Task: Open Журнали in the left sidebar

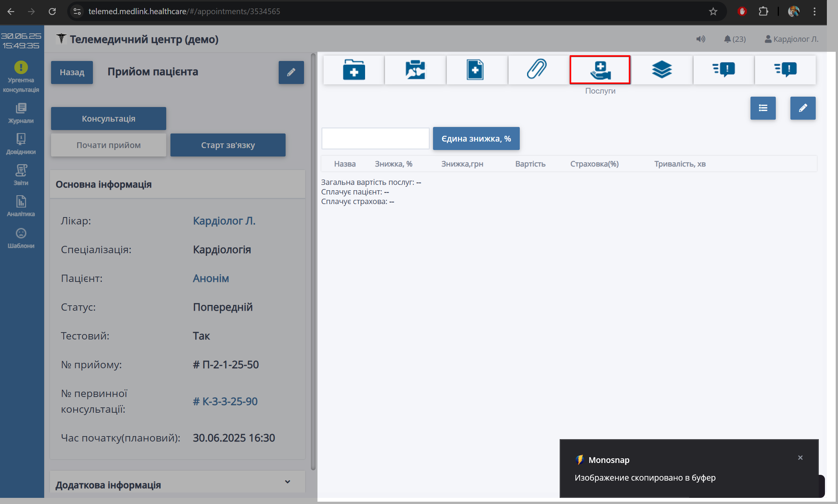Action: click(21, 113)
